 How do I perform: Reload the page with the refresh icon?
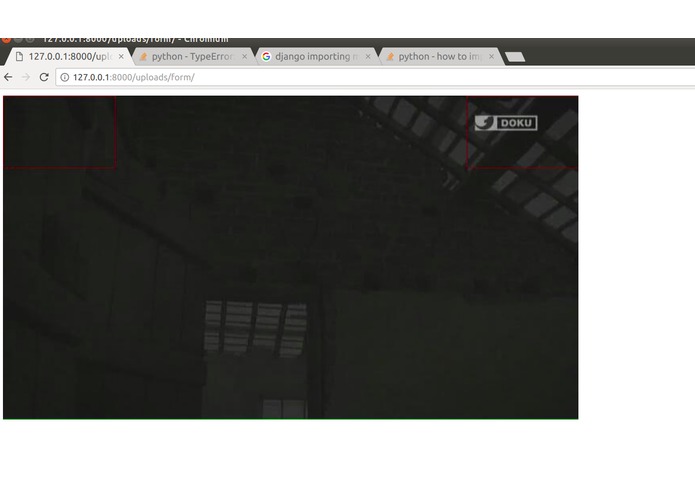tap(44, 77)
